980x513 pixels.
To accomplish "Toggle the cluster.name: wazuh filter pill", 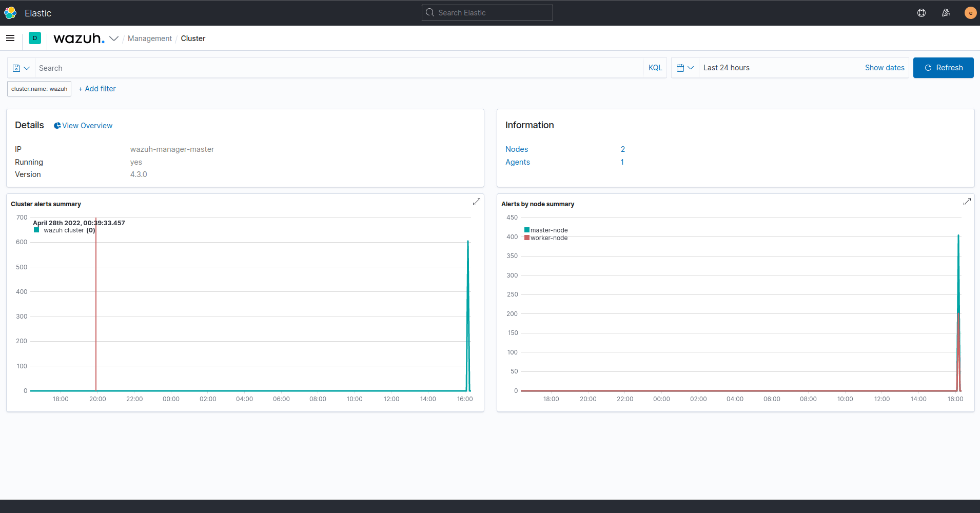I will [38, 88].
